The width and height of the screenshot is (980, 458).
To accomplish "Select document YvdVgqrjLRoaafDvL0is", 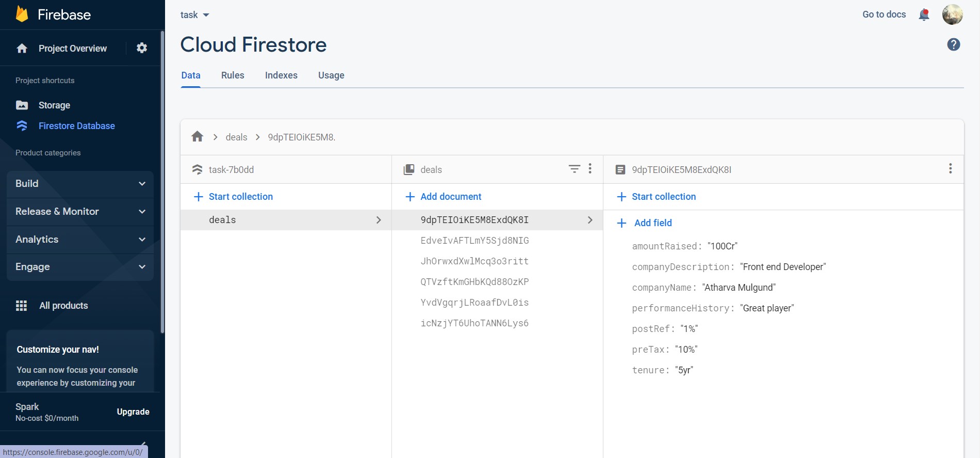I will [475, 303].
